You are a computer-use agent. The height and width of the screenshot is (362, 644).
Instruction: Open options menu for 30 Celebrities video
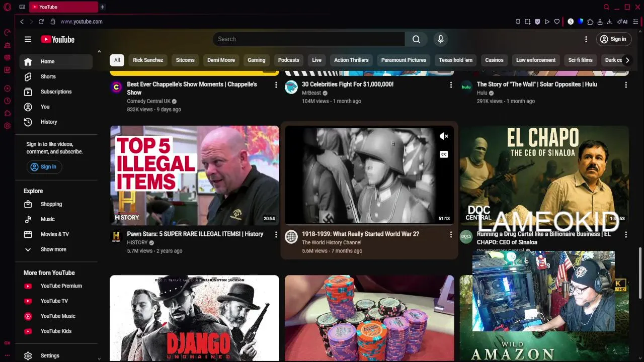[x=451, y=85]
